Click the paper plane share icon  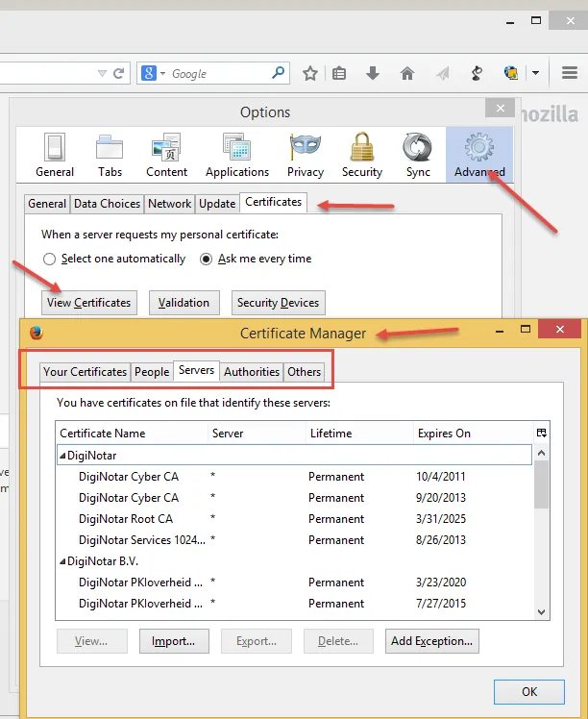pyautogui.click(x=443, y=73)
